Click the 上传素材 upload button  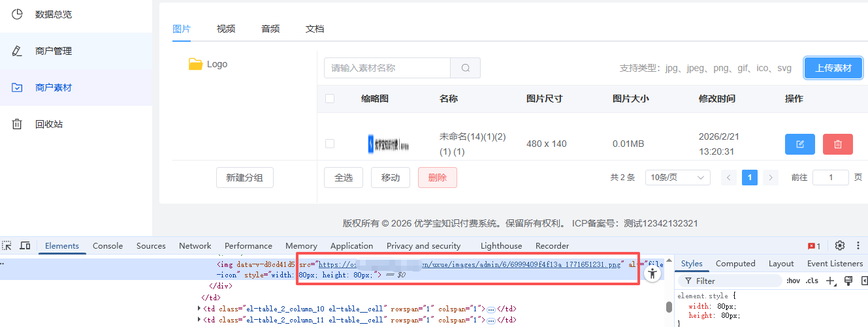(833, 68)
